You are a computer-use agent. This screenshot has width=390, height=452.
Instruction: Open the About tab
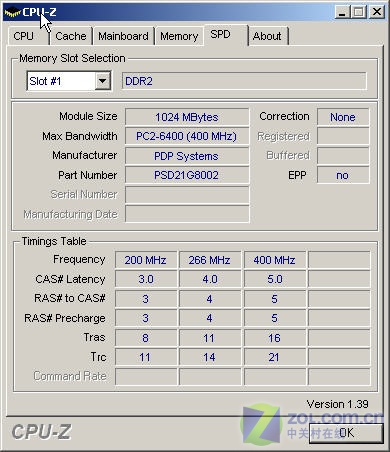267,36
